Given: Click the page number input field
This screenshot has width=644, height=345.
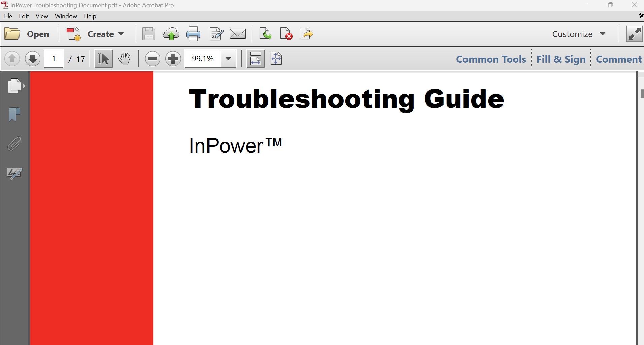Looking at the screenshot, I should pyautogui.click(x=54, y=59).
